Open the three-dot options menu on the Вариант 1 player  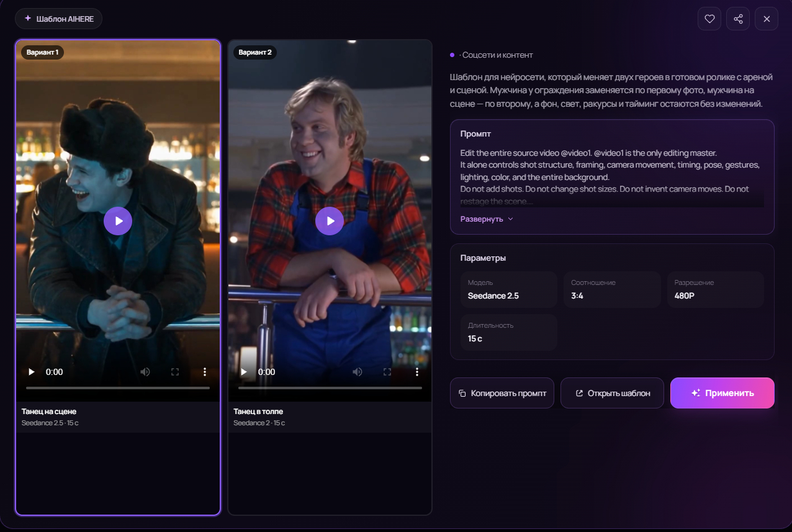click(x=205, y=372)
